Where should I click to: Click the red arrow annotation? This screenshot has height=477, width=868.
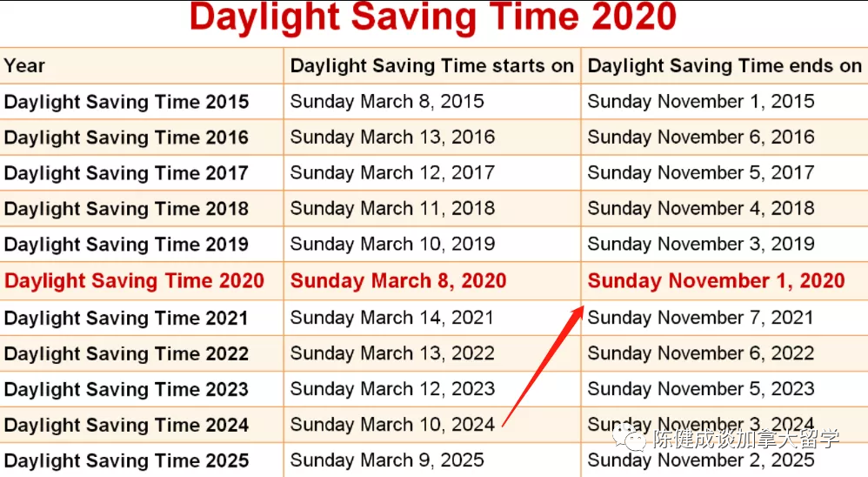[543, 366]
